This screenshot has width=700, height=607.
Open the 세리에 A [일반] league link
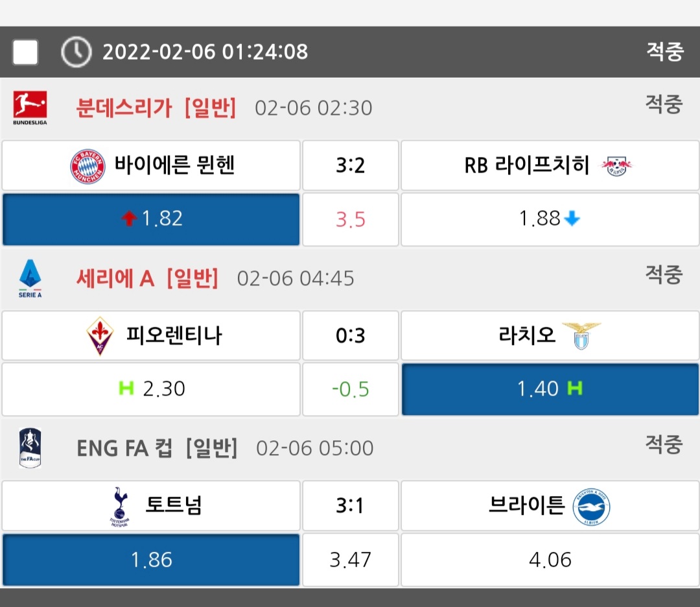point(147,278)
